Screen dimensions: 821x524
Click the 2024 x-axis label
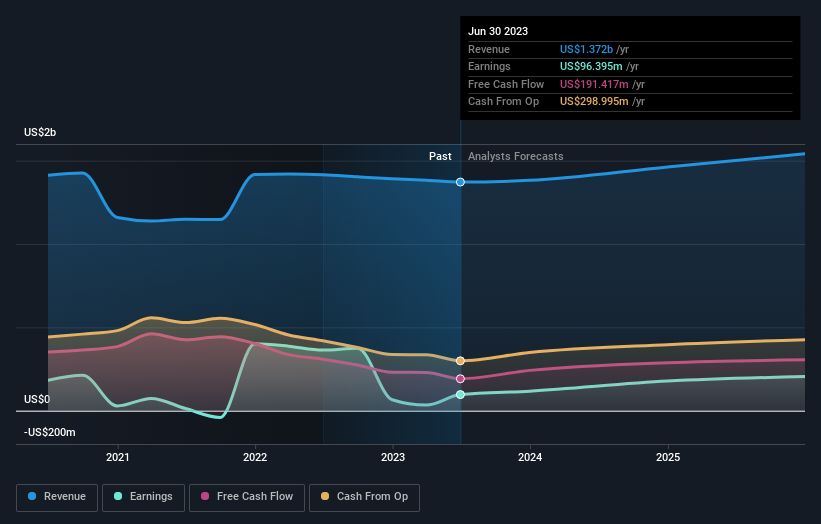tap(530, 457)
